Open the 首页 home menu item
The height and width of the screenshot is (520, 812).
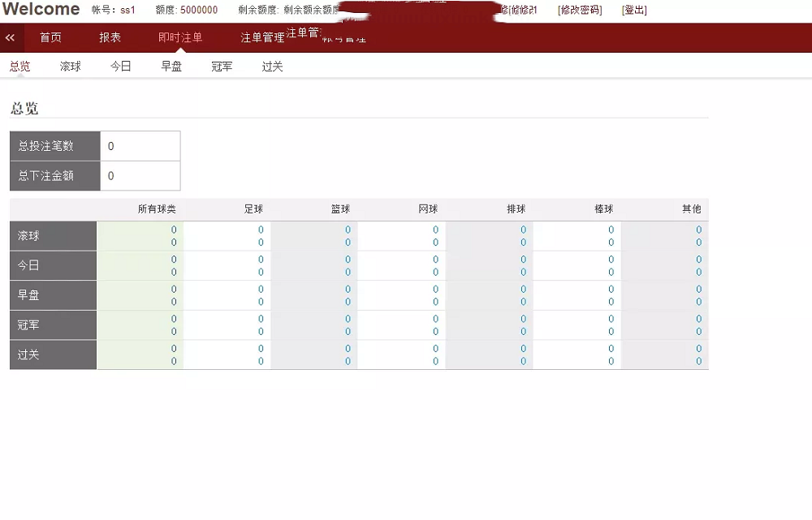50,37
